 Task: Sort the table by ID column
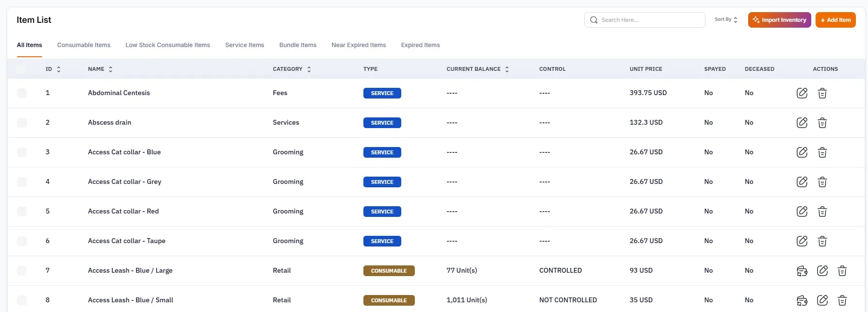click(59, 69)
